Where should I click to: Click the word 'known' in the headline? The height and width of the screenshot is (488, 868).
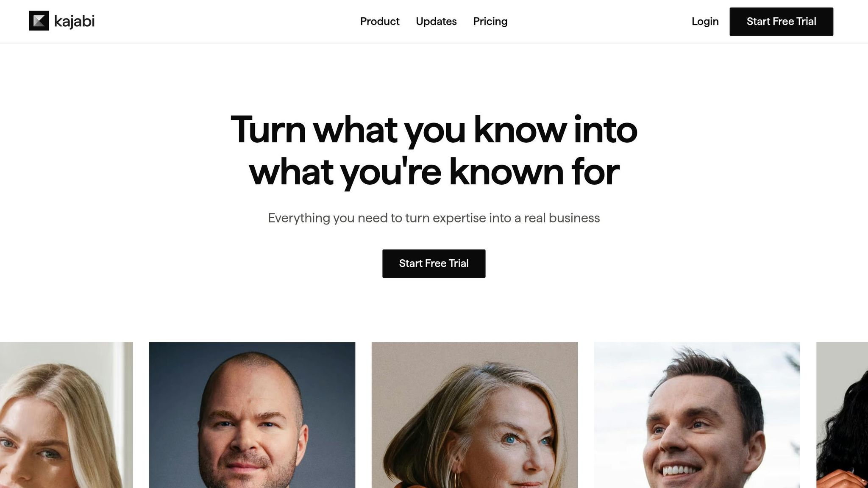[x=506, y=172]
